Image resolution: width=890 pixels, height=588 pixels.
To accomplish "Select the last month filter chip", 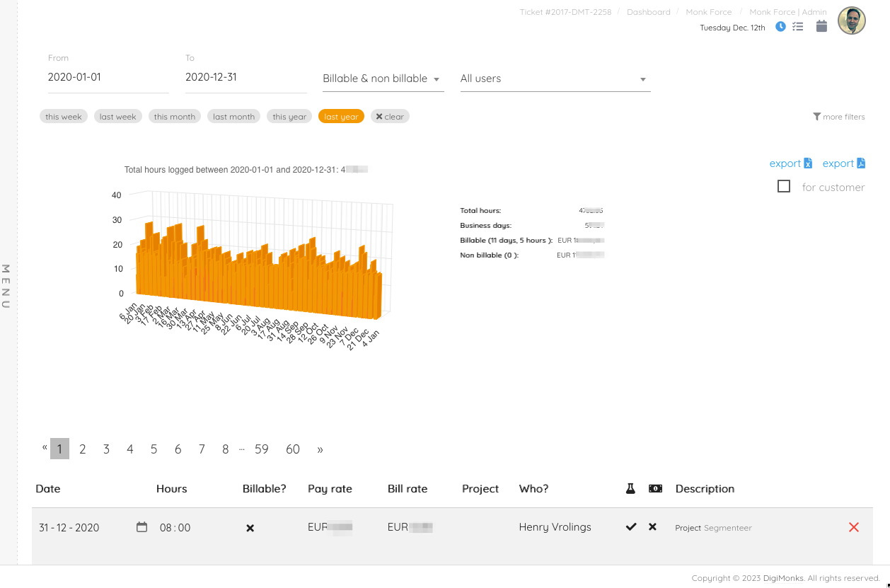I will 233,117.
